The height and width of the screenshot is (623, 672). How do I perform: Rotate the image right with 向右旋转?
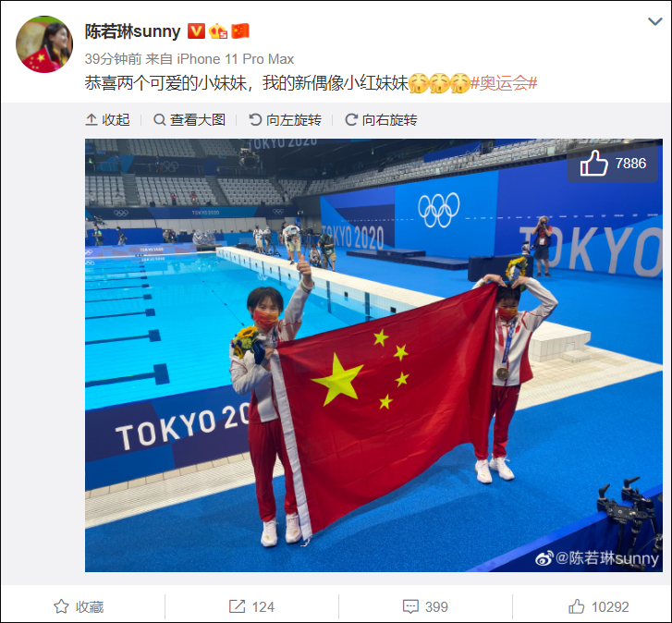(381, 120)
